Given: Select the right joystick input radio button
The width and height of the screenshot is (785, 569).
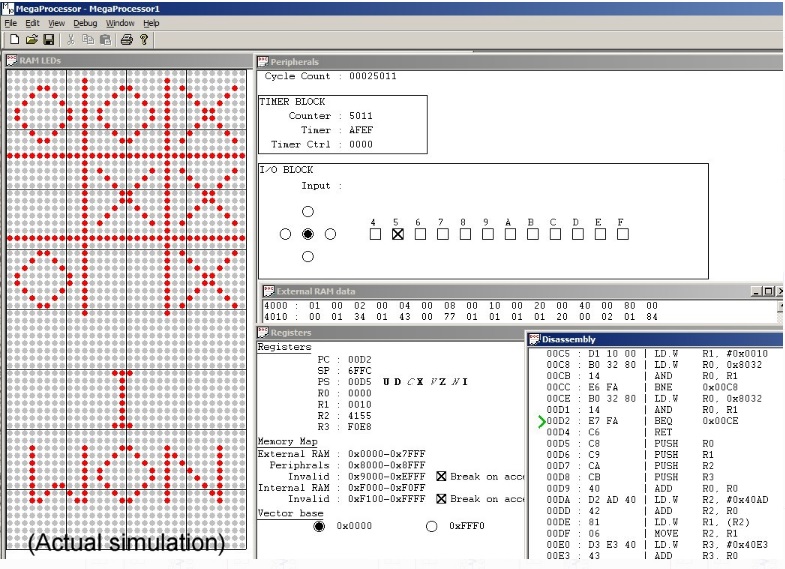Looking at the screenshot, I should click(x=330, y=234).
